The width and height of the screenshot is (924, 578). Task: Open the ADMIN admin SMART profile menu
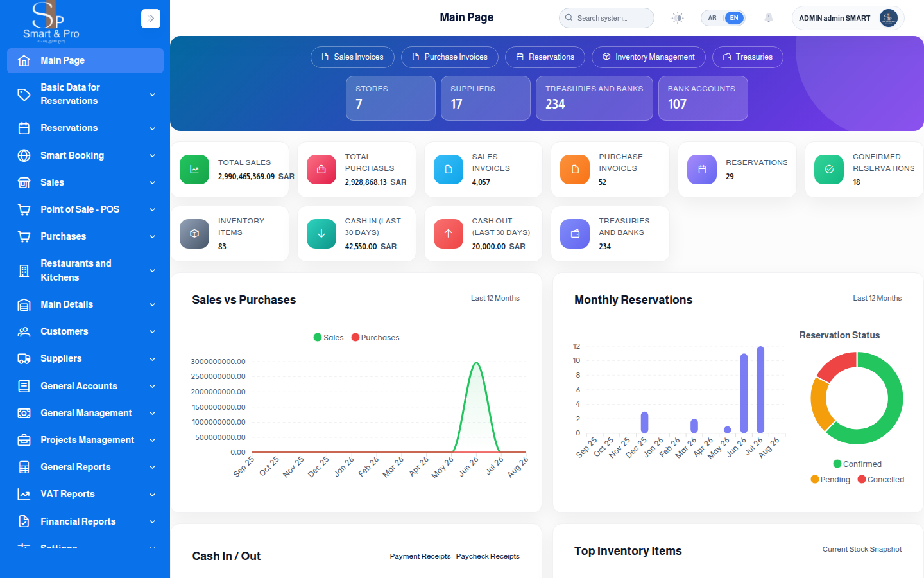848,18
